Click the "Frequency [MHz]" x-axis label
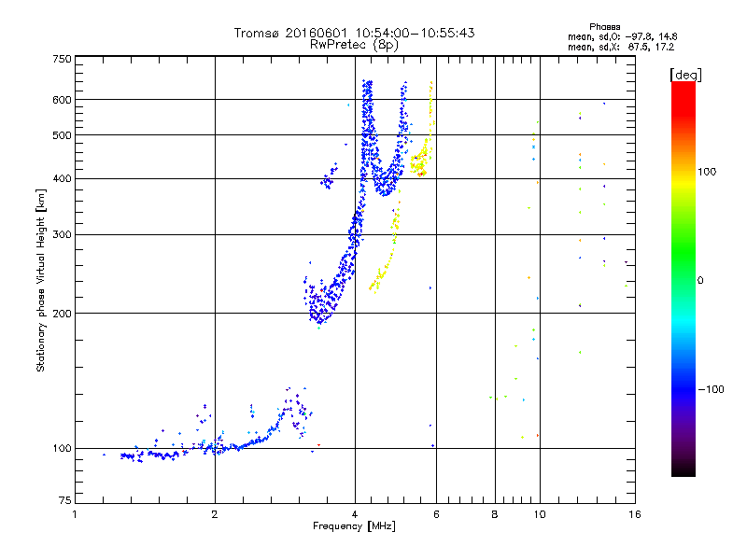The width and height of the screenshot is (747, 560). [354, 526]
